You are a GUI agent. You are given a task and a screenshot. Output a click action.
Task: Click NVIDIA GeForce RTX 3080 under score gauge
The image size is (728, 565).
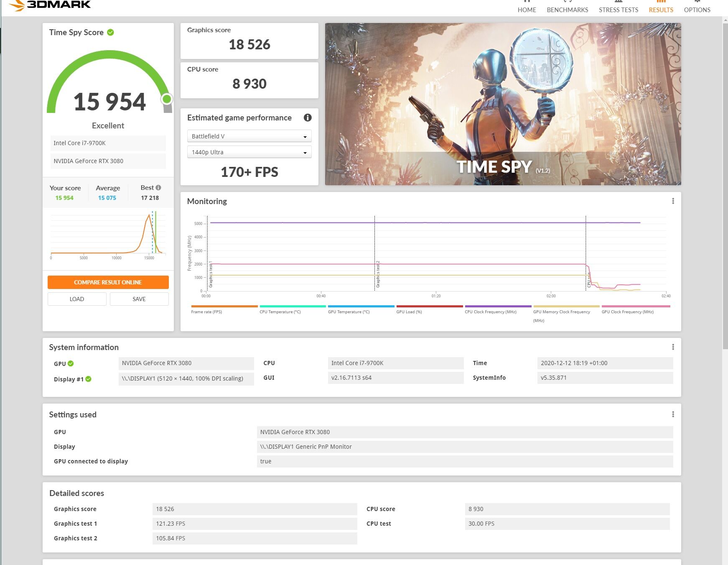pos(108,161)
